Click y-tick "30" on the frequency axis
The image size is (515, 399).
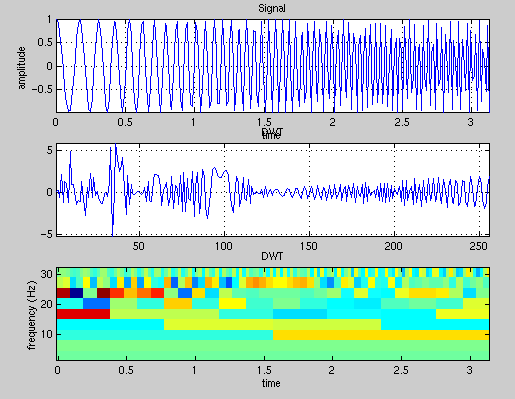[x=47, y=274]
